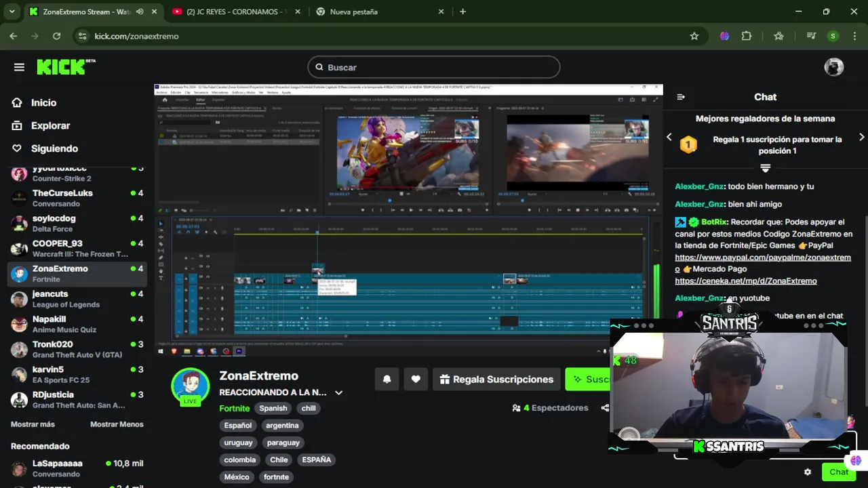Collapse the chat panel with the arrow icon

681,97
